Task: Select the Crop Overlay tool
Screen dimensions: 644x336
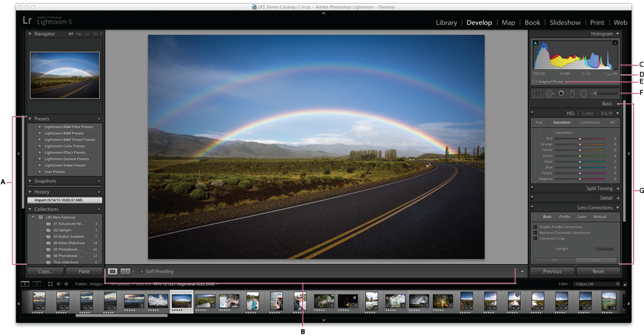Action: [x=538, y=94]
